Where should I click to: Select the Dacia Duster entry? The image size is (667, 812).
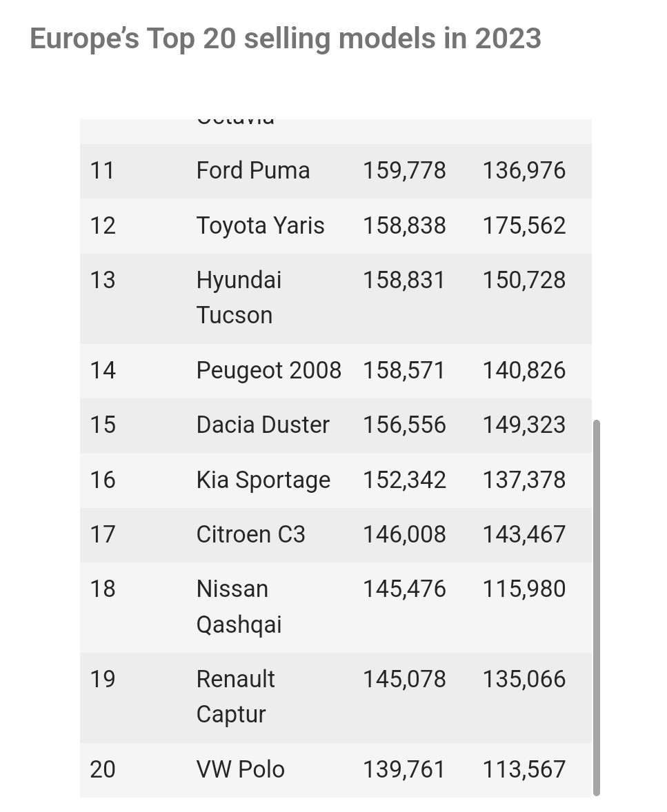(x=263, y=425)
